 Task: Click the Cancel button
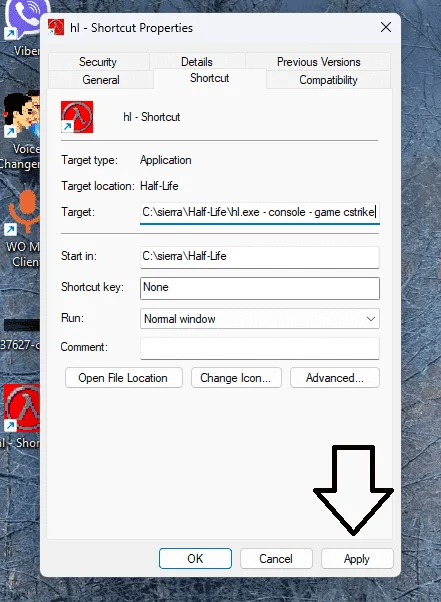[276, 559]
